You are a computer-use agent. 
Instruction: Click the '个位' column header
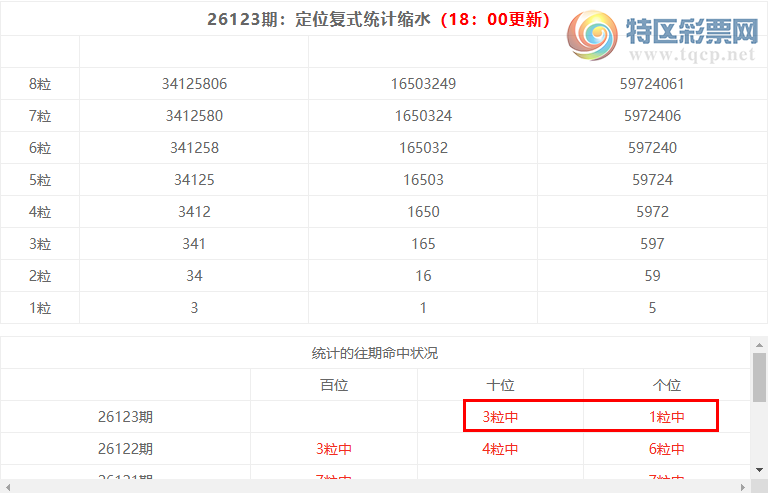pos(667,385)
